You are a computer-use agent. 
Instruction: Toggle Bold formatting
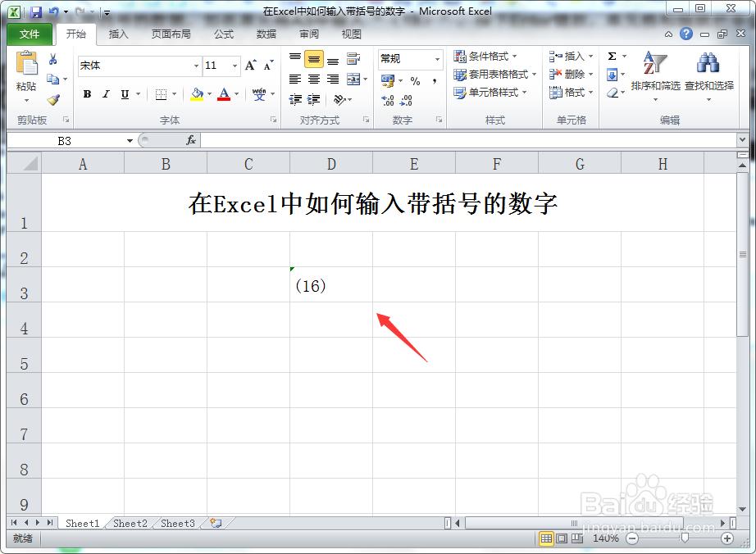point(87,94)
